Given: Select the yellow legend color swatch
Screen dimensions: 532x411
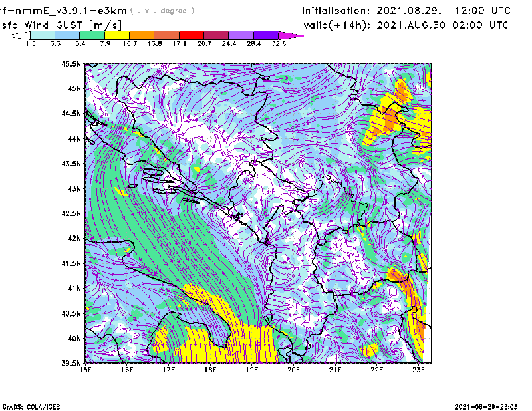Looking at the screenshot, I should tap(117, 35).
